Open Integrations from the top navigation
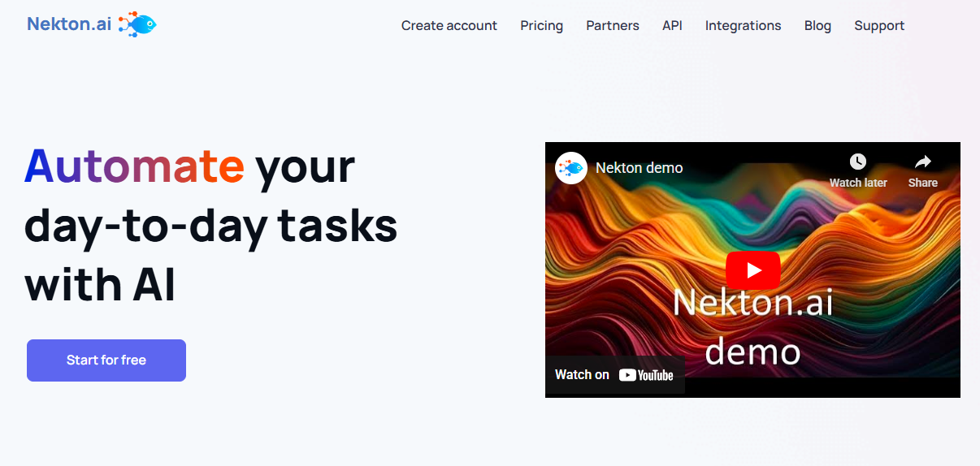The height and width of the screenshot is (466, 980). coord(743,26)
